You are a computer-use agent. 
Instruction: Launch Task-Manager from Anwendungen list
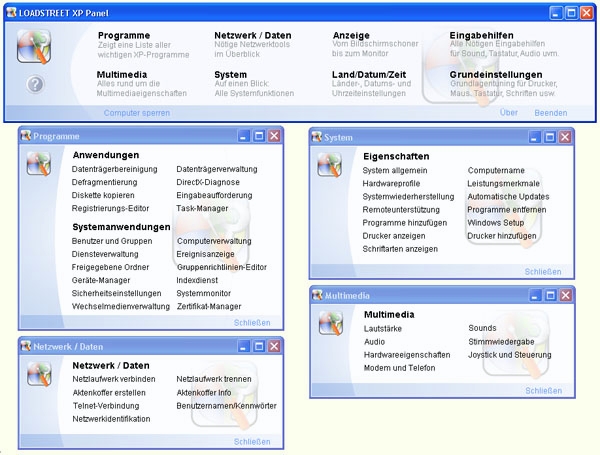(203, 208)
